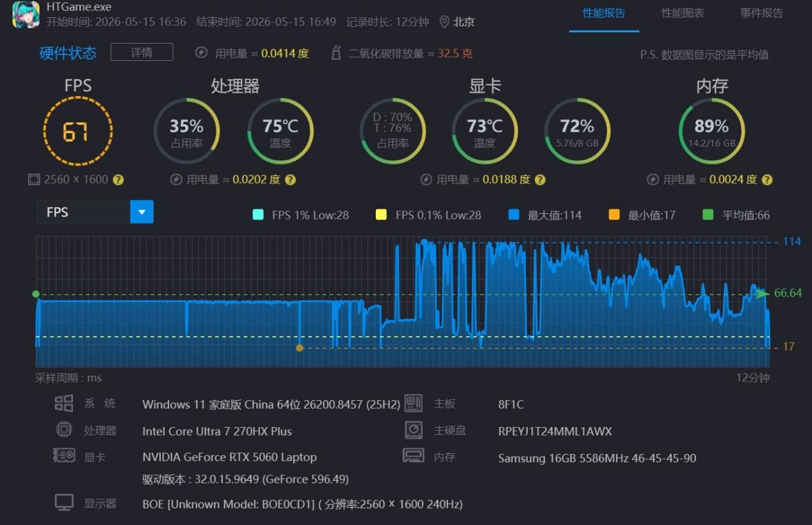Open the 详情 hardware details button
The height and width of the screenshot is (525, 812).
142,52
